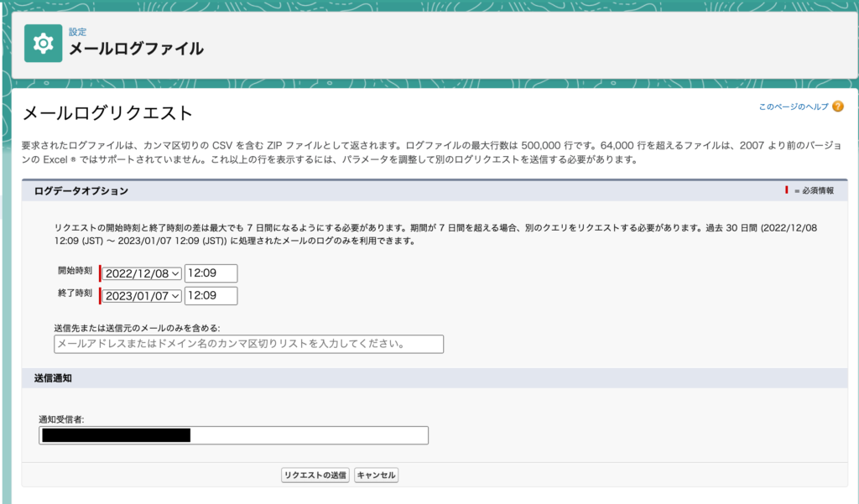Expand the 終了時刻 date dropdown
The width and height of the screenshot is (859, 504).
pyautogui.click(x=142, y=296)
